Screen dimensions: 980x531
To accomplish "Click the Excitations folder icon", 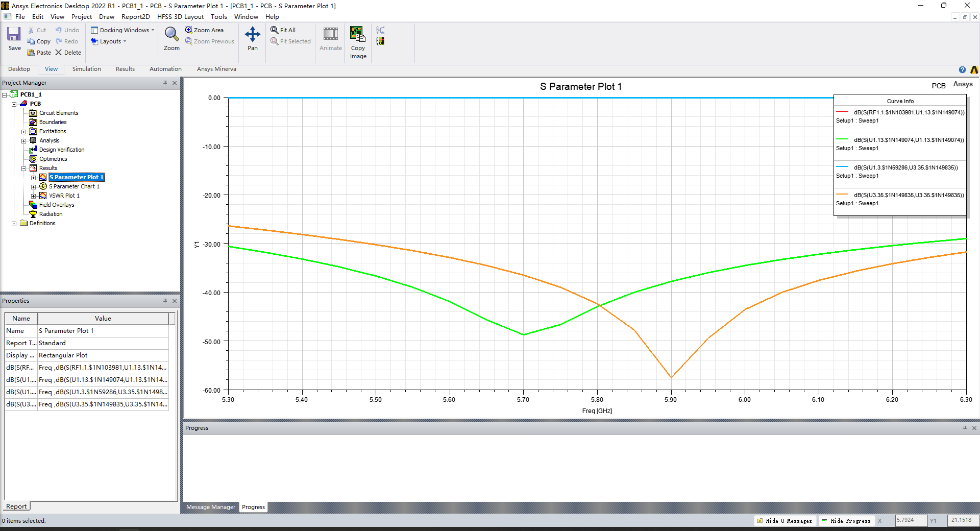I will coord(33,131).
